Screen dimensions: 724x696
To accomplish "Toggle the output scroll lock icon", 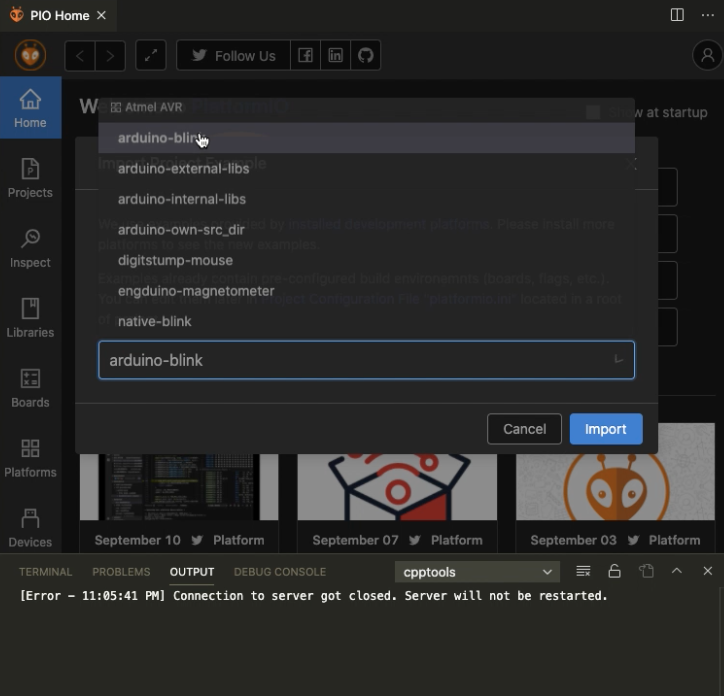I will pyautogui.click(x=614, y=571).
